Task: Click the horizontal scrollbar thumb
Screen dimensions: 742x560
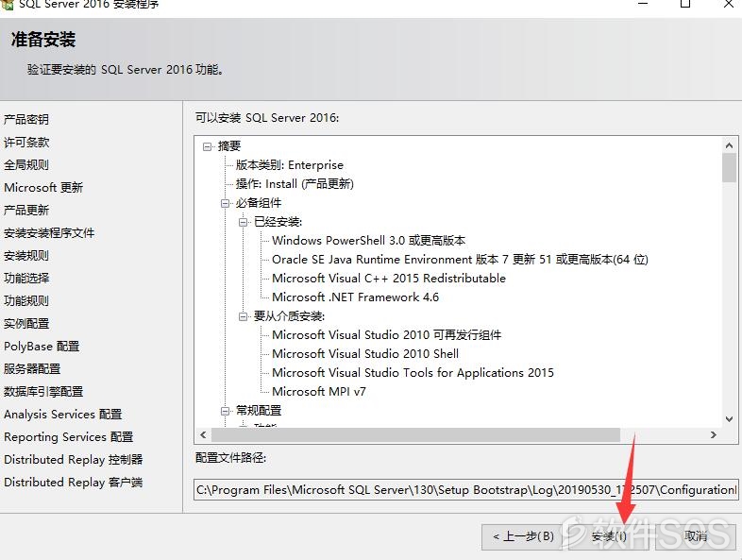Action: tap(415, 434)
